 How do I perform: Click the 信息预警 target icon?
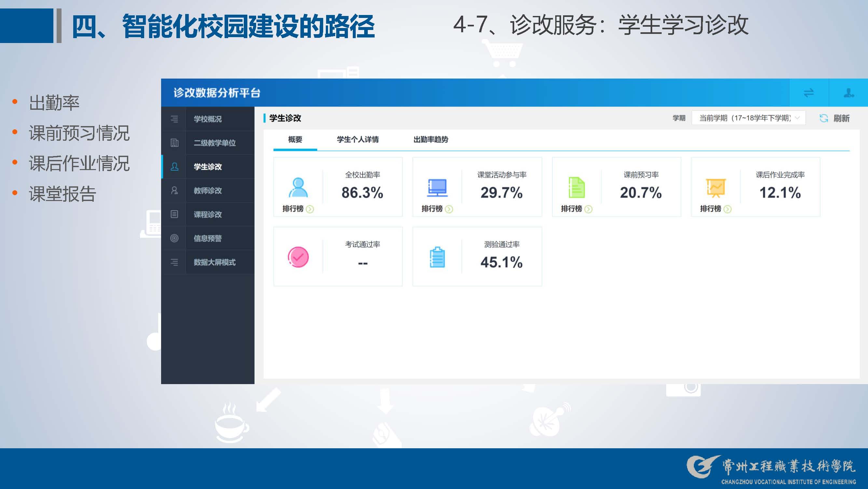click(x=174, y=238)
